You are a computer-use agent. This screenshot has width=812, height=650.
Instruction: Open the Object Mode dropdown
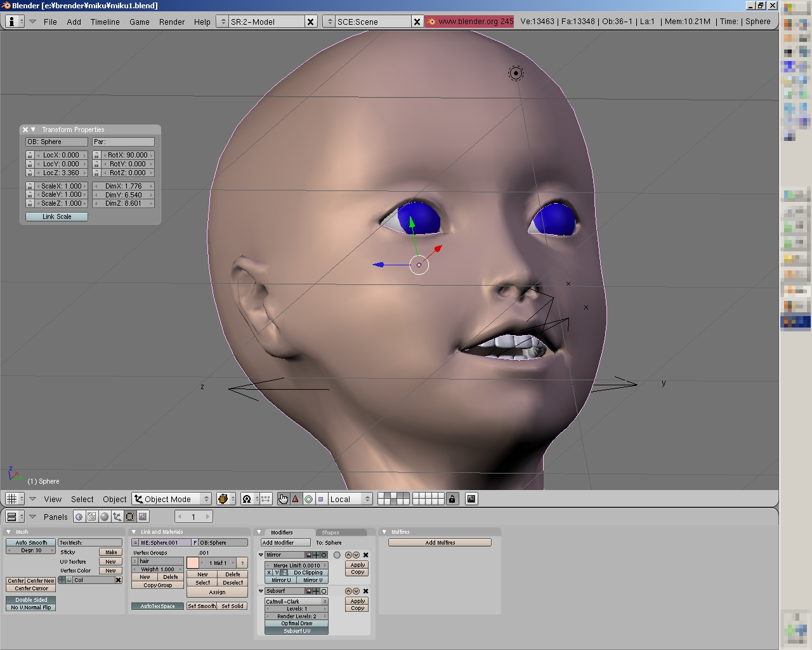(171, 499)
